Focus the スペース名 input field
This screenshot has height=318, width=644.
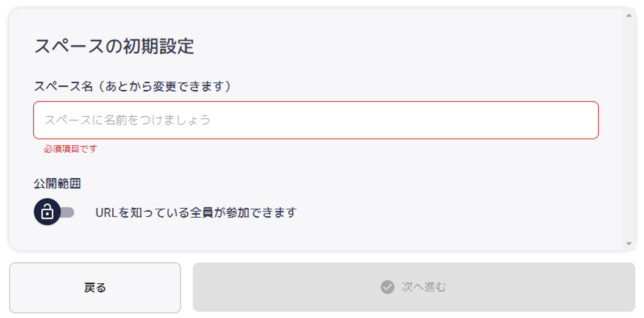click(x=316, y=120)
